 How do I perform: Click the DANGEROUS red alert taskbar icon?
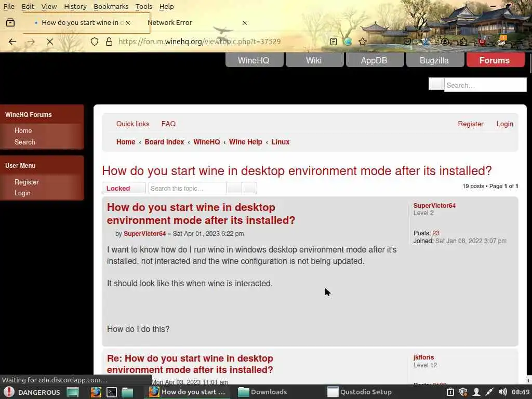(9, 392)
